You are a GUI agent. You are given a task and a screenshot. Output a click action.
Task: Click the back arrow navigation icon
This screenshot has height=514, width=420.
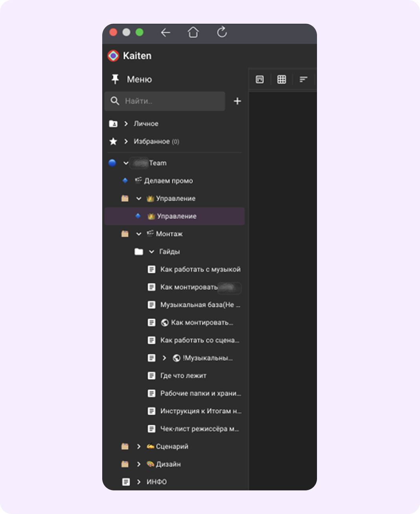click(x=166, y=33)
